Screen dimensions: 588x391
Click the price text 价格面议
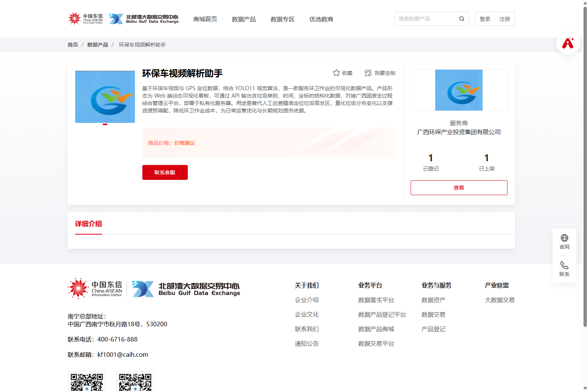184,143
